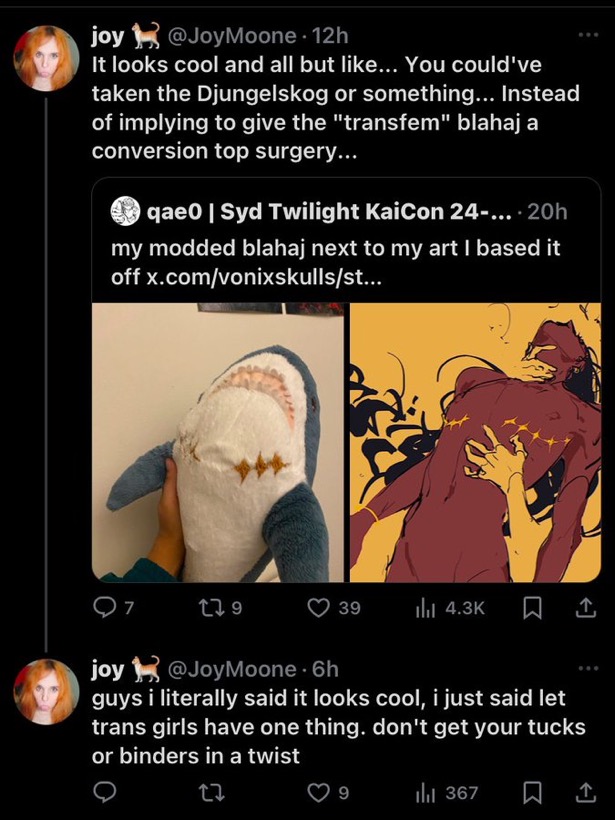Reply to the first joy tweet
Viewport: 615px width, 820px height.
click(x=104, y=608)
